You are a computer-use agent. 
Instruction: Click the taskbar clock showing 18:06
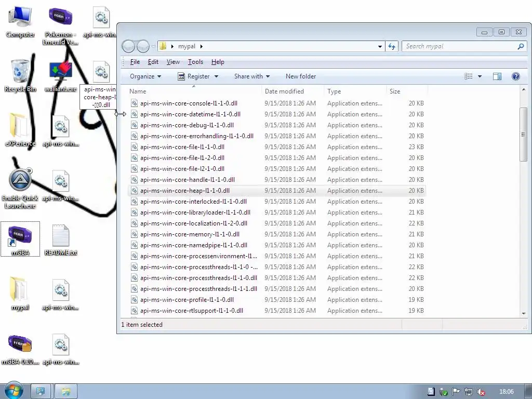click(x=507, y=392)
